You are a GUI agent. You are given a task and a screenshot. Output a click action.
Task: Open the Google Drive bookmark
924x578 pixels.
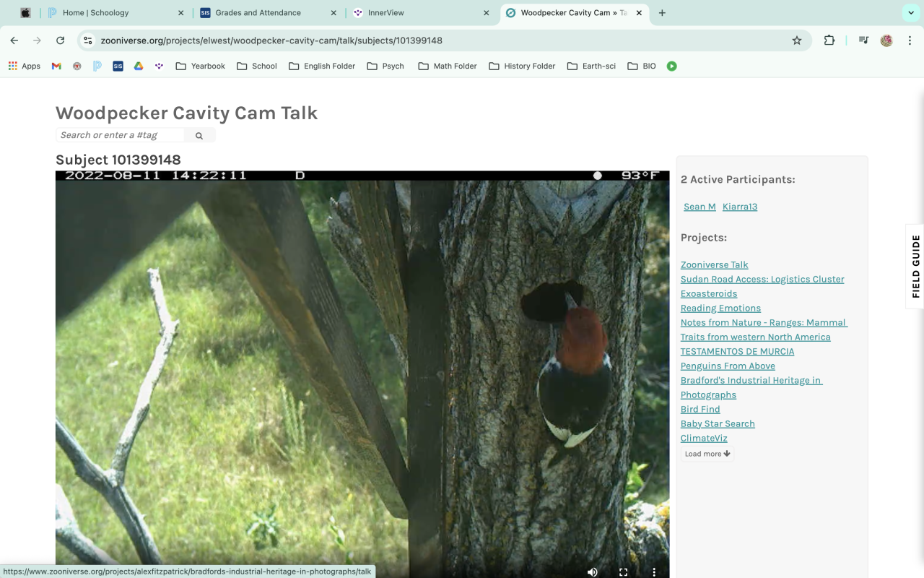click(x=139, y=66)
